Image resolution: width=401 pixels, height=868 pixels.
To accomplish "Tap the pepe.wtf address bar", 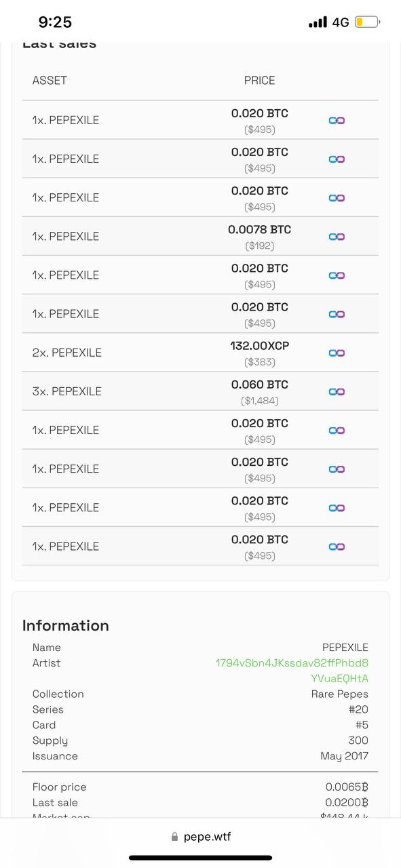I will [x=201, y=837].
